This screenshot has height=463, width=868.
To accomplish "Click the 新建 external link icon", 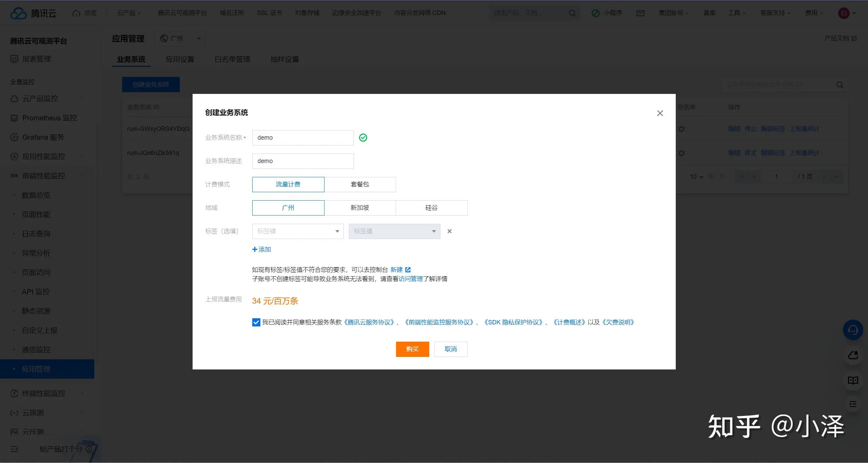I will click(x=408, y=270).
